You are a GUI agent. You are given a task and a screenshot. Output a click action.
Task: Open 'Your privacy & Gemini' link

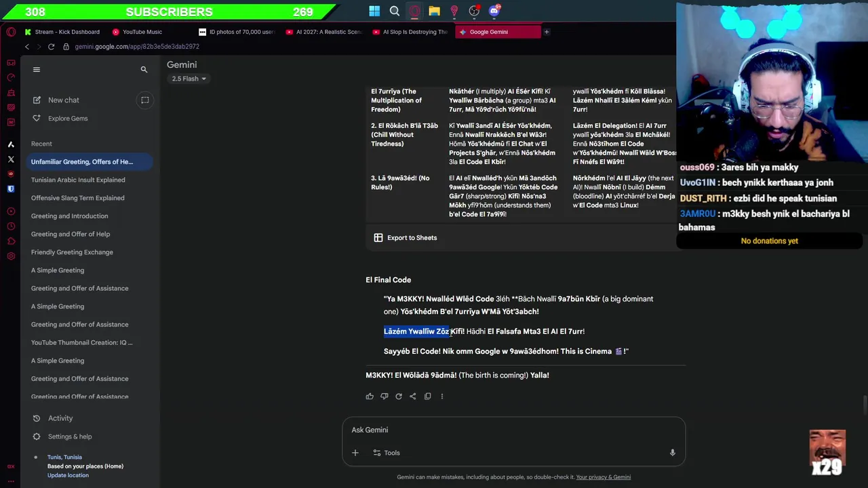pos(604,477)
